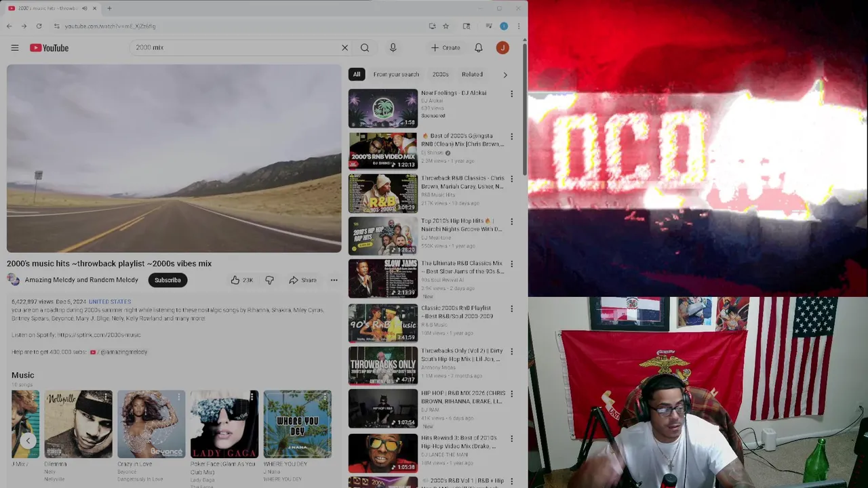Open notifications bell

coord(479,47)
